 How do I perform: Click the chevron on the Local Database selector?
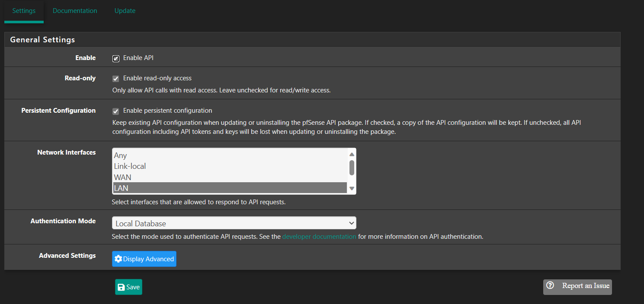[x=350, y=223]
